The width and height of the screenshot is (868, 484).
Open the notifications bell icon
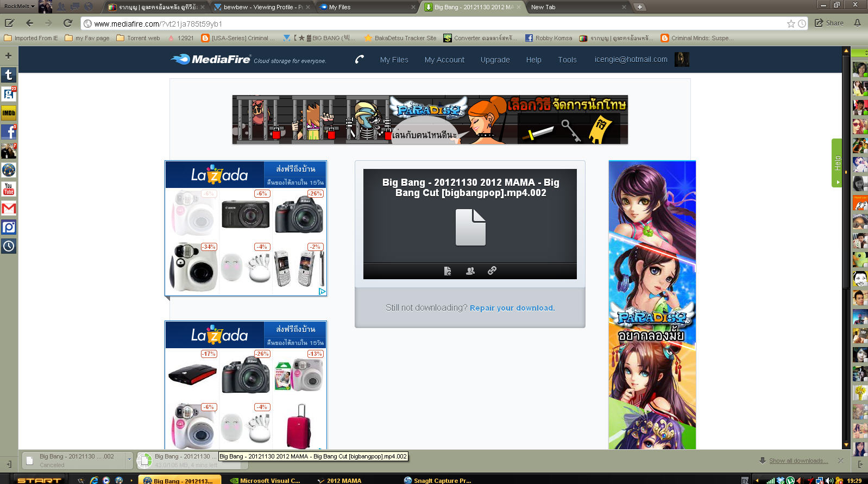coord(857,23)
